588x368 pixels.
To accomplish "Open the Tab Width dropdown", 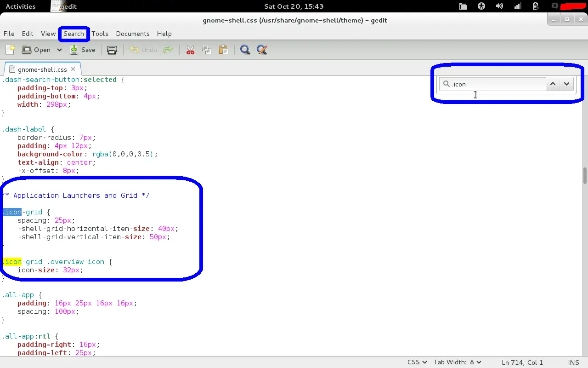I will coord(458,362).
